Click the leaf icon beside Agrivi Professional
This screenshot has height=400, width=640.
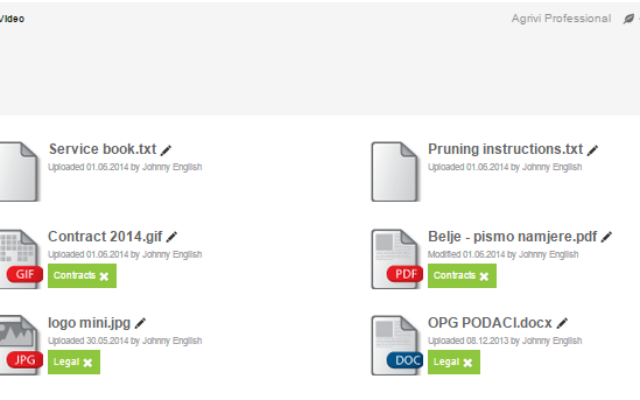point(629,19)
